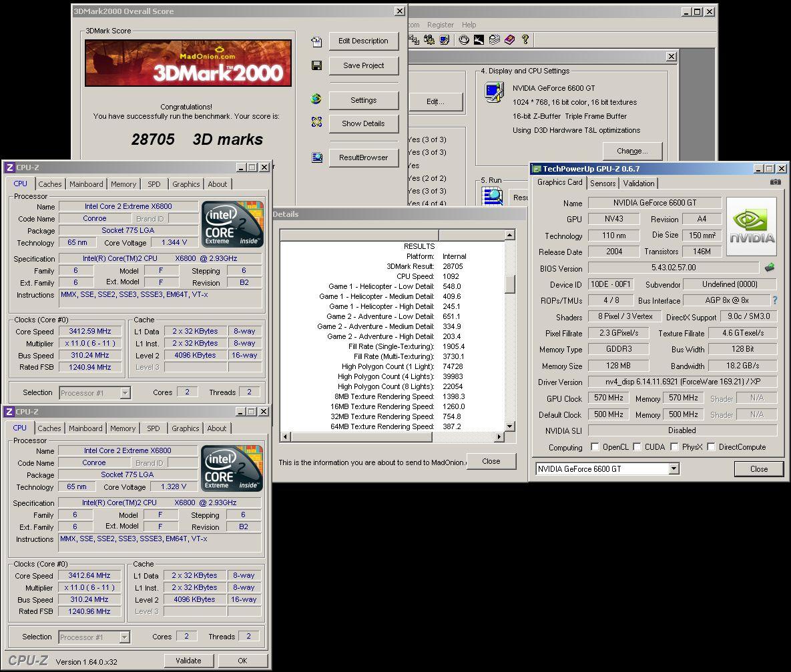This screenshot has height=672, width=791.
Task: Click the Intel Core 2 Extreme logo in the 1.344 V CPU-Z
Action: (232, 224)
